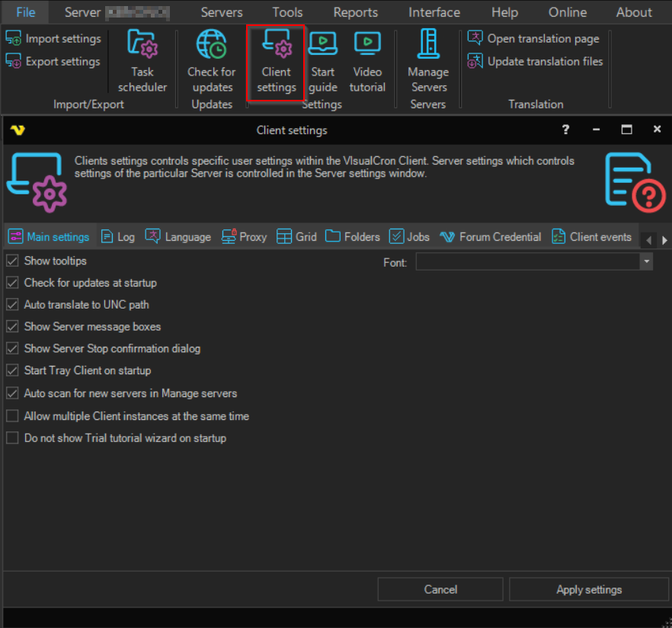This screenshot has width=672, height=628.
Task: Uncheck Start Tray Client on startup
Action: pos(12,370)
